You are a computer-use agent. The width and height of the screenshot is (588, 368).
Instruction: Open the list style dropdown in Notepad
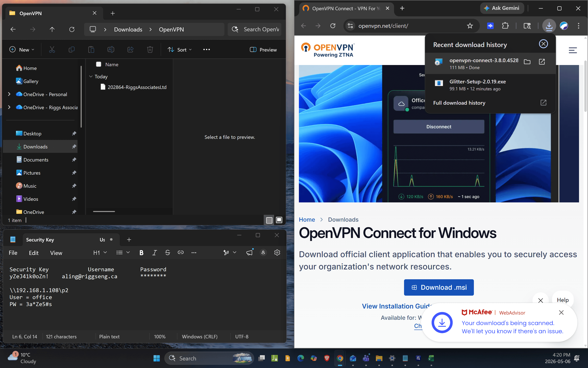[123, 253]
